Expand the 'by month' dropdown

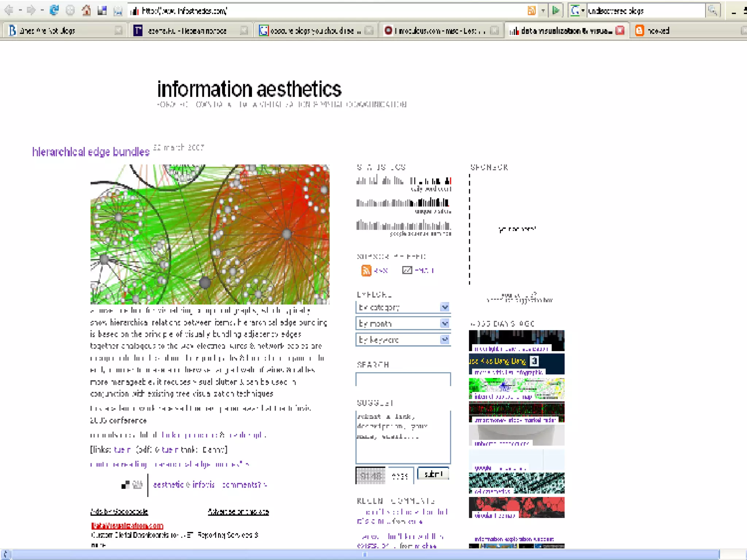(x=444, y=323)
